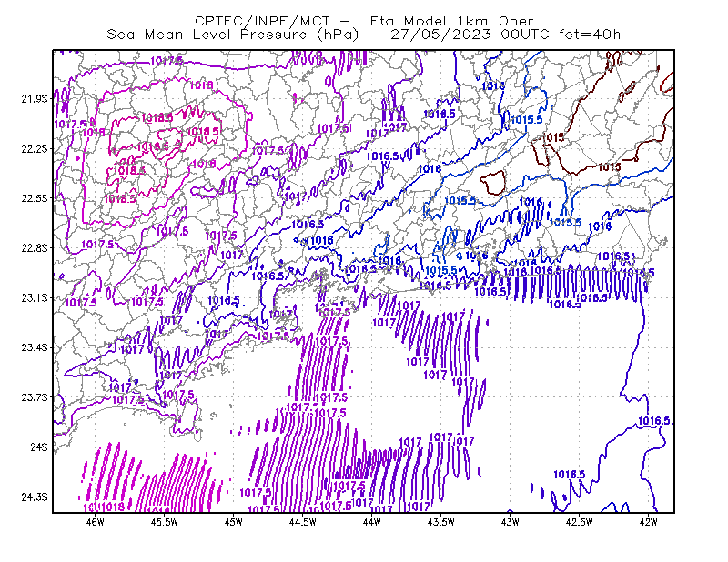Click the 'Sea Mean Level Pressure (hPa)' subtitle
Viewport: 728px width, 562px height.
click(233, 35)
